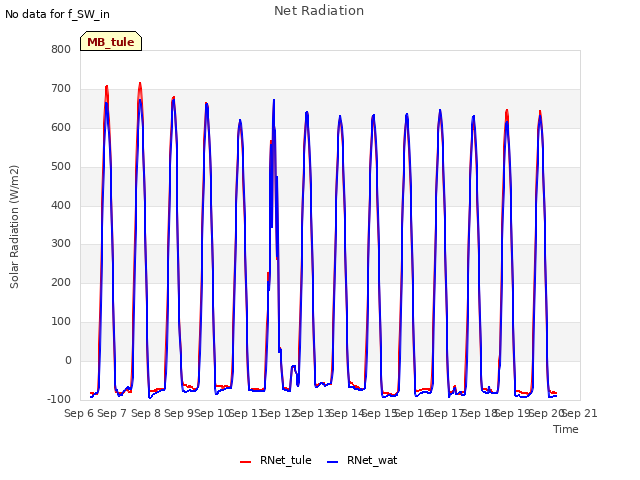The image size is (640, 480).
Task: Click the Sep 6 x-axis tick label
Action: coord(79,413)
